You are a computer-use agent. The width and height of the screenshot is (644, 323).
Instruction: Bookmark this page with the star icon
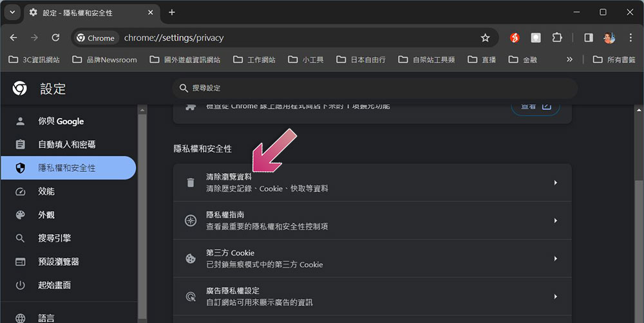(485, 38)
